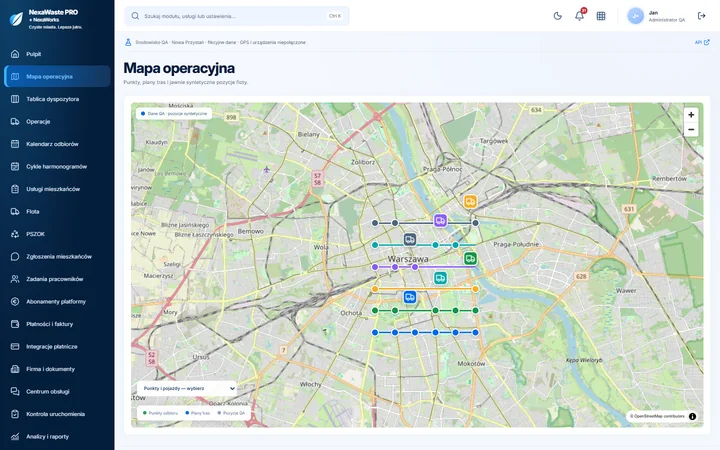Click the leftmost teal route point
Image resolution: width=720 pixels, height=450 pixels.
click(x=375, y=245)
